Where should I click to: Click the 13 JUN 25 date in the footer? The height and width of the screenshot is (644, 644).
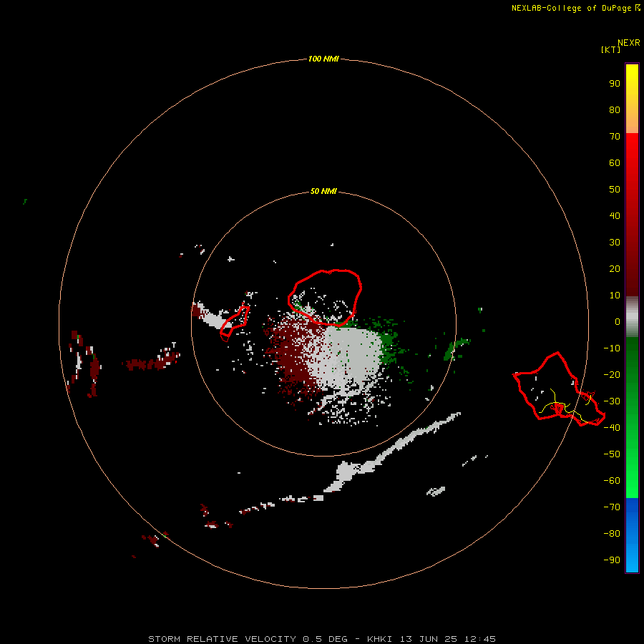tap(428, 639)
